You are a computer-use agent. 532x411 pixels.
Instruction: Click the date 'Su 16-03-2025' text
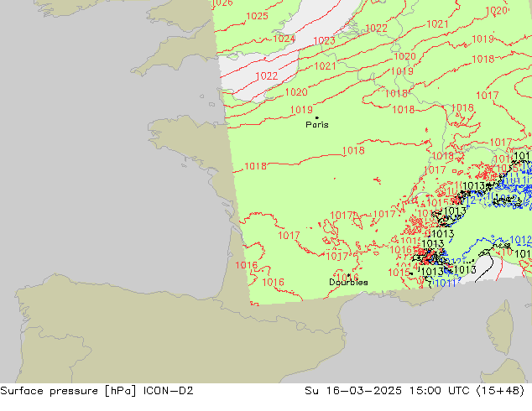click(353, 391)
